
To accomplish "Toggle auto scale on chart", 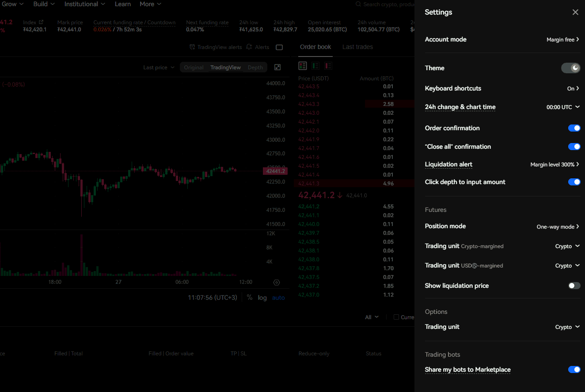I will pyautogui.click(x=278, y=298).
